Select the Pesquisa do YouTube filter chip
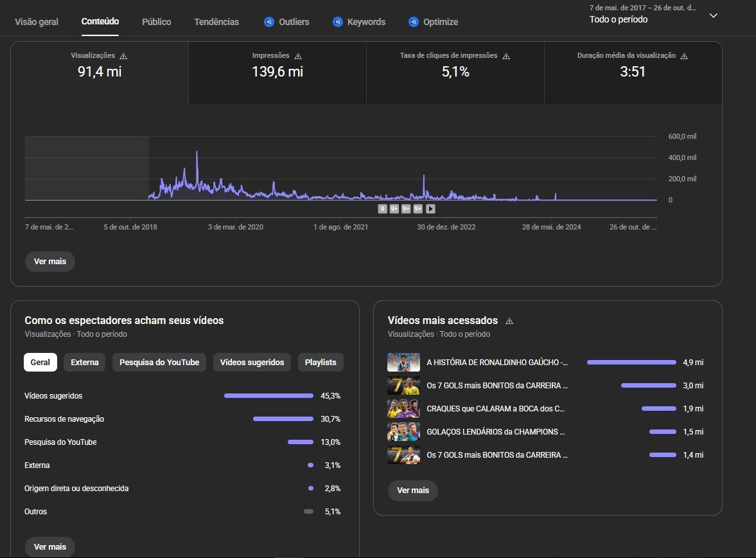756x558 pixels. (x=159, y=363)
